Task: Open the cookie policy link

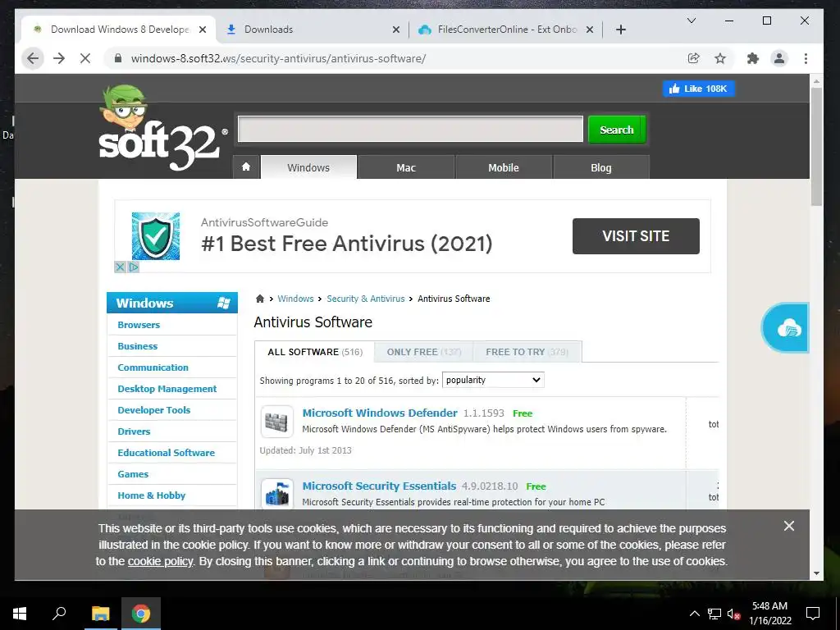Action: point(160,561)
